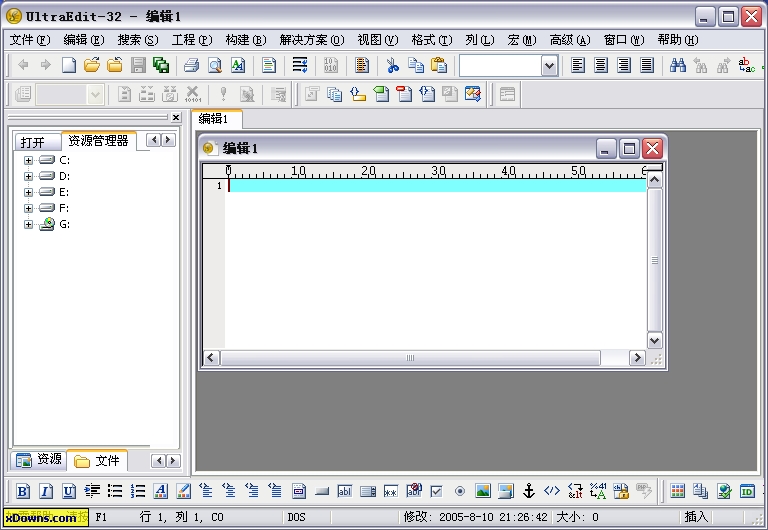
Task: Open the main toolbar combo box dropdown
Action: pyautogui.click(x=550, y=66)
